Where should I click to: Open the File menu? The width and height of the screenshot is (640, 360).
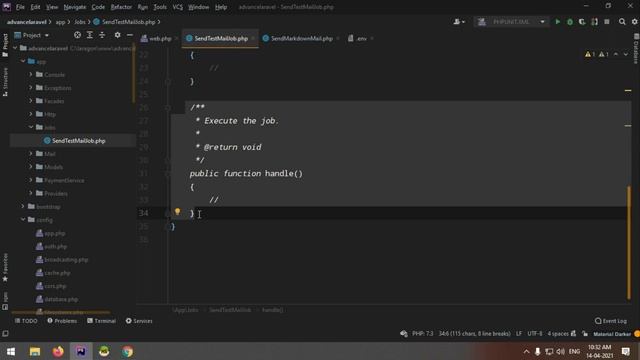(20, 7)
